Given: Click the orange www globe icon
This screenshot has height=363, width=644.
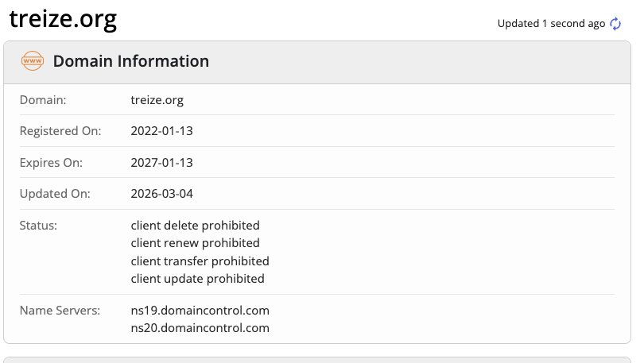Looking at the screenshot, I should click(x=33, y=61).
